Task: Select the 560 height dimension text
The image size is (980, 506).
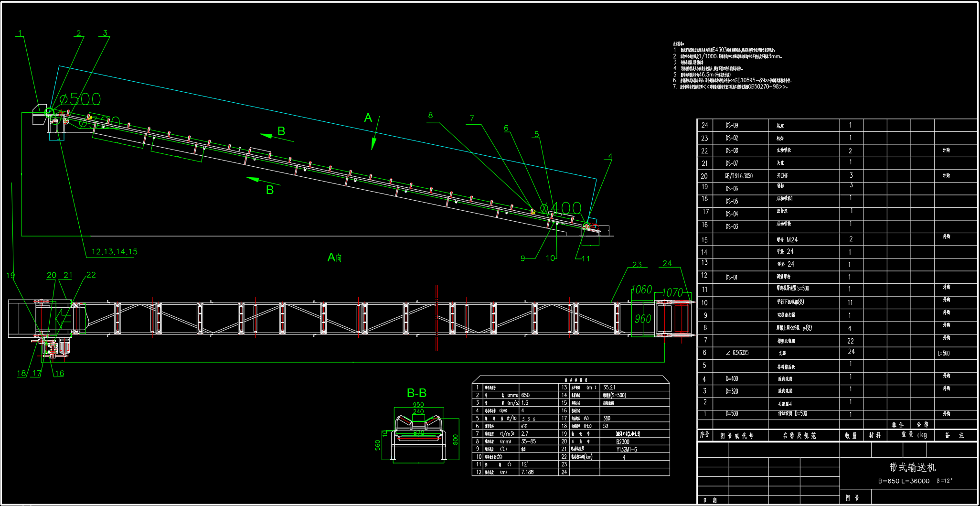Action: tap(378, 445)
